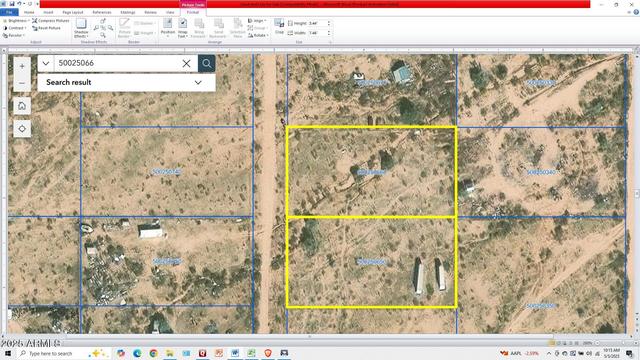This screenshot has height=360, width=640.
Task: Zoom out with the map minus button
Action: (22, 83)
